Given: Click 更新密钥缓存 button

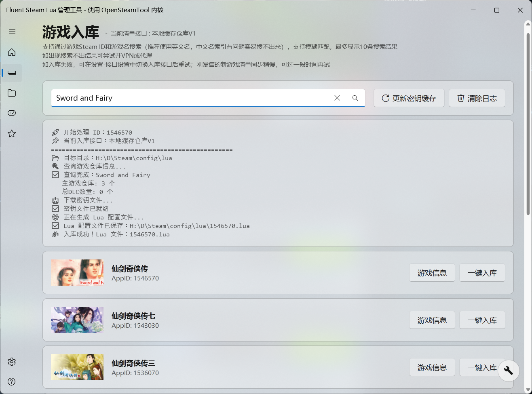Looking at the screenshot, I should pos(409,98).
